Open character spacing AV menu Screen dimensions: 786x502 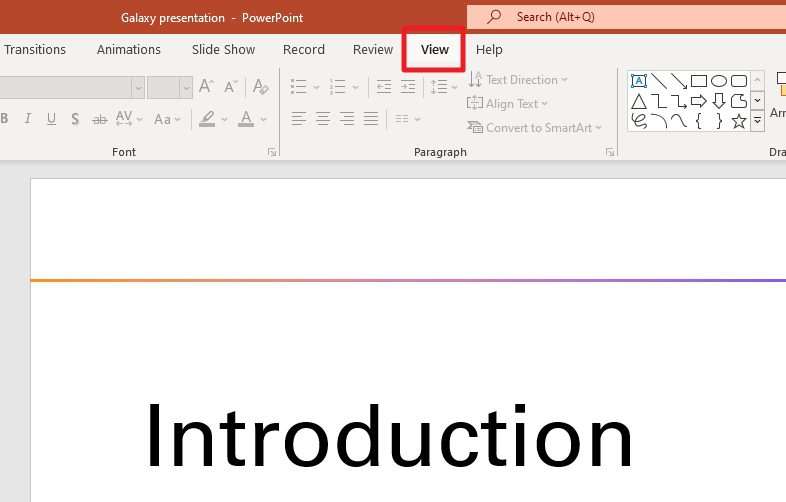129,119
